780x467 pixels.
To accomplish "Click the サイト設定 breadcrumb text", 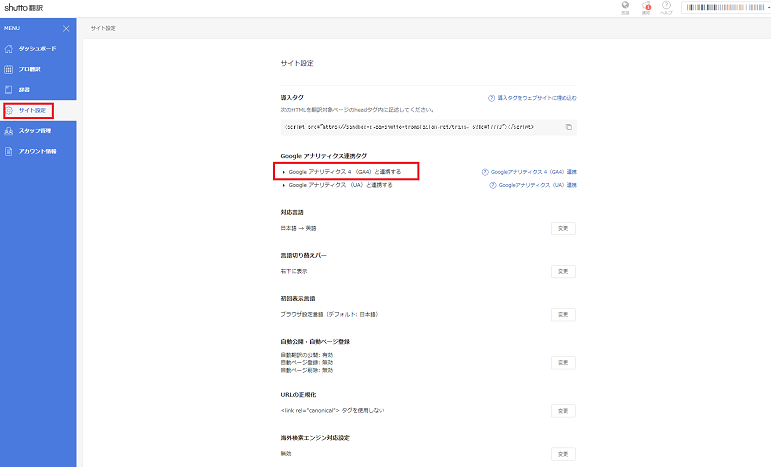I will point(103,28).
